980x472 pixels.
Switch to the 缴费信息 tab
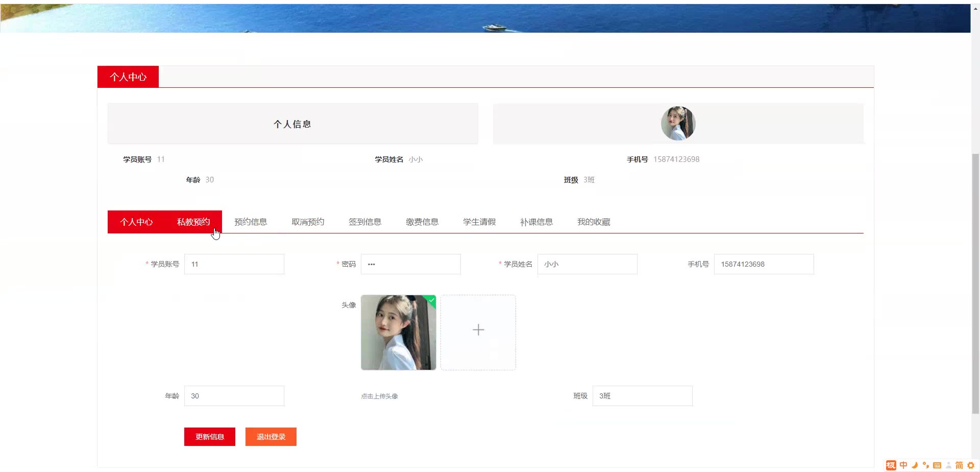coord(422,222)
